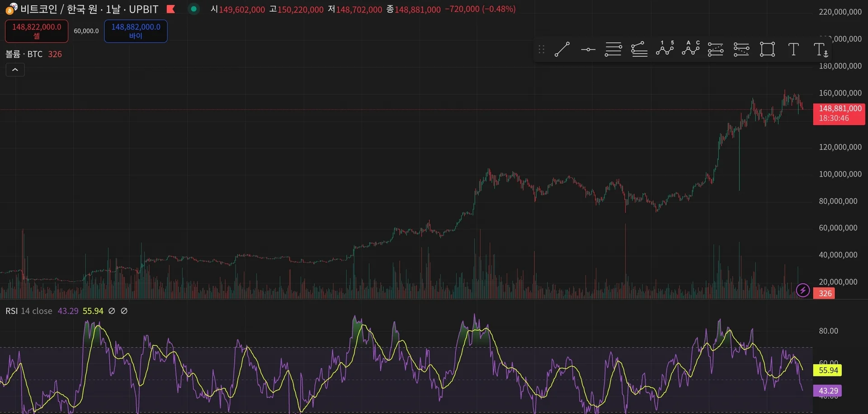The image size is (868, 414).
Task: Click the low price 148,702,000 in header
Action: tap(359, 10)
